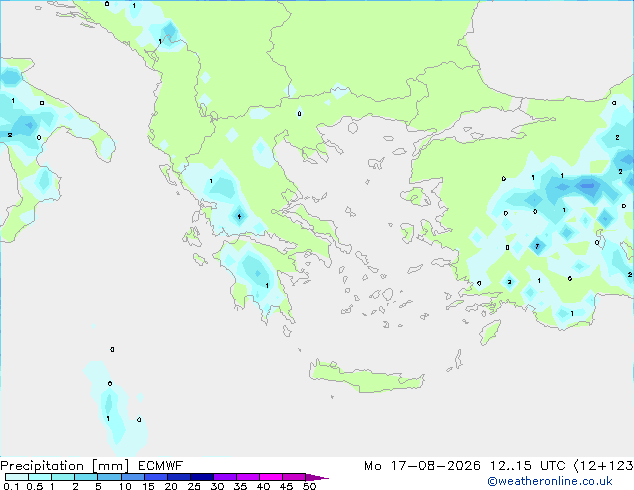Click the '12..15 UTC' time label
634x490 pixels.
pos(527,466)
